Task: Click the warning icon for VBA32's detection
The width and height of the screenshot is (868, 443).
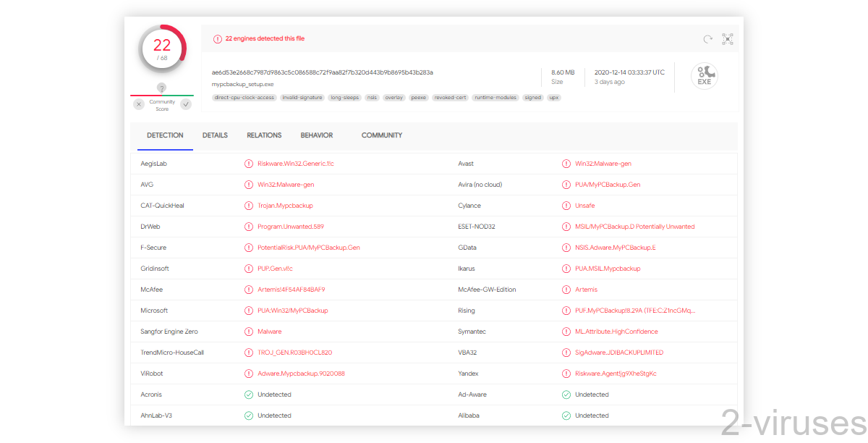Action: coord(566,353)
